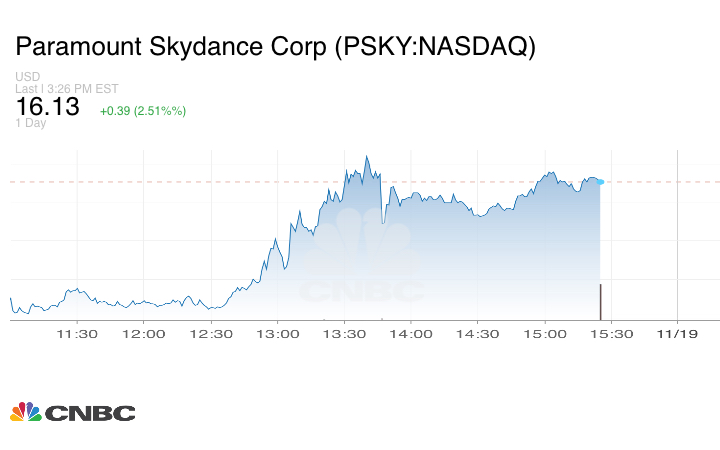Click the 11:30 time axis label

pyautogui.click(x=77, y=334)
